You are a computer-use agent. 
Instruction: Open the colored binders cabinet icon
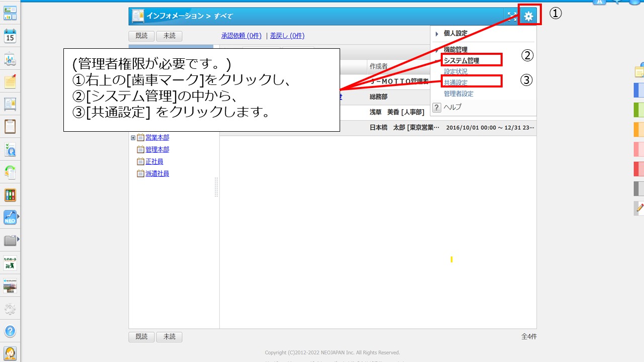(x=10, y=195)
